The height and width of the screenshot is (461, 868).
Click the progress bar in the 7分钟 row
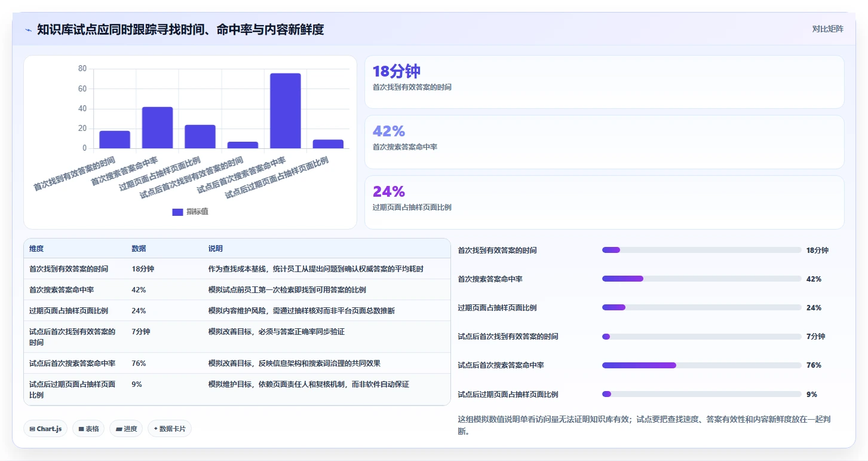click(x=702, y=337)
